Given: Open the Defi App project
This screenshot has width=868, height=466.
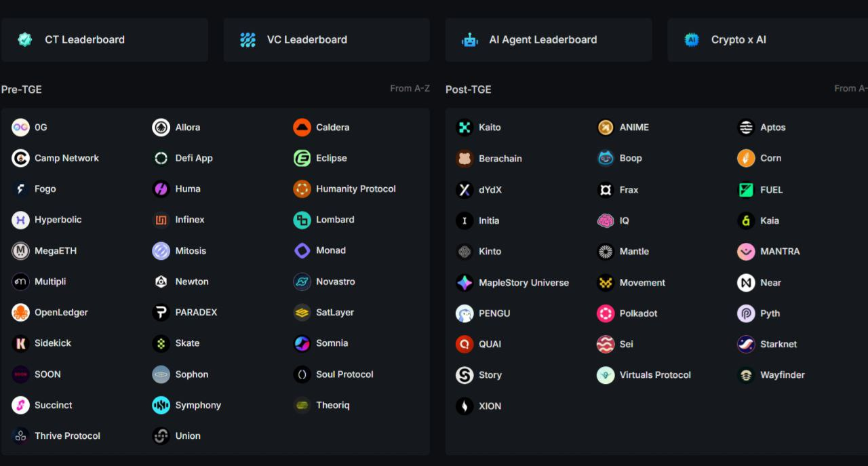Looking at the screenshot, I should [182, 158].
